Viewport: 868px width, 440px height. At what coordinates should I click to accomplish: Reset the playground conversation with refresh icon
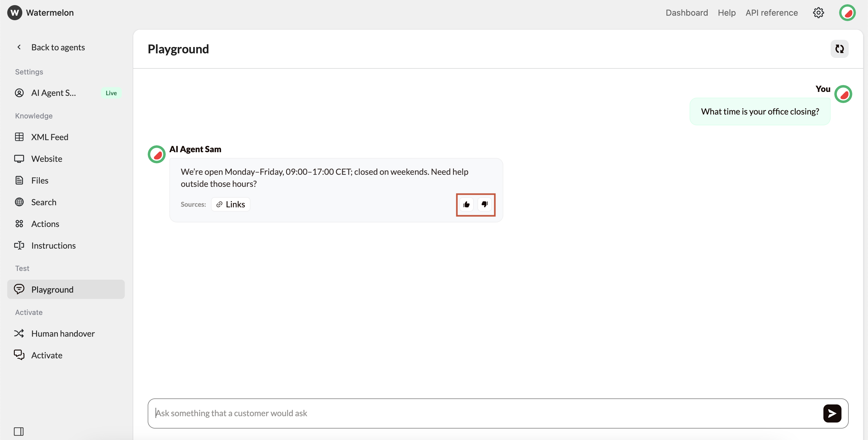(839, 49)
